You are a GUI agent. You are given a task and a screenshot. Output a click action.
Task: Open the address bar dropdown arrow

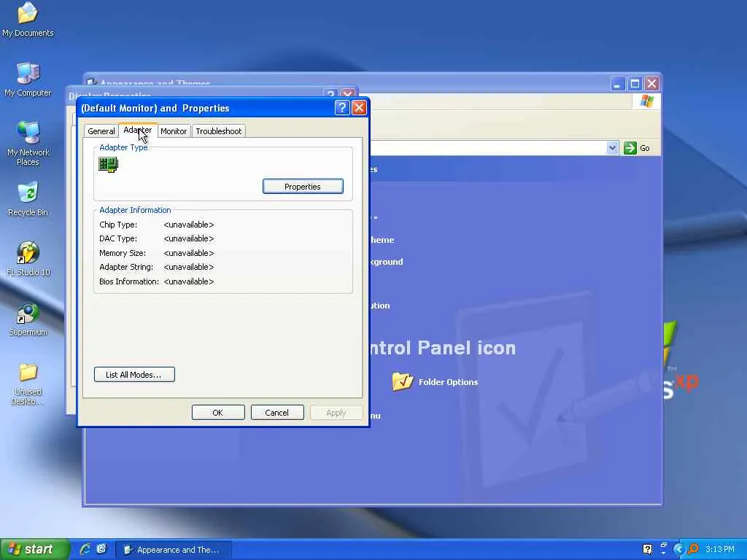[x=612, y=148]
